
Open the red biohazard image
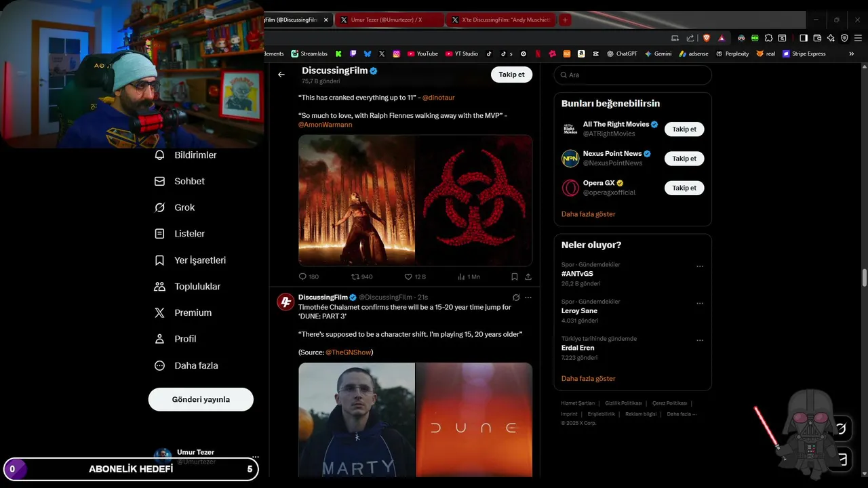[x=474, y=200]
